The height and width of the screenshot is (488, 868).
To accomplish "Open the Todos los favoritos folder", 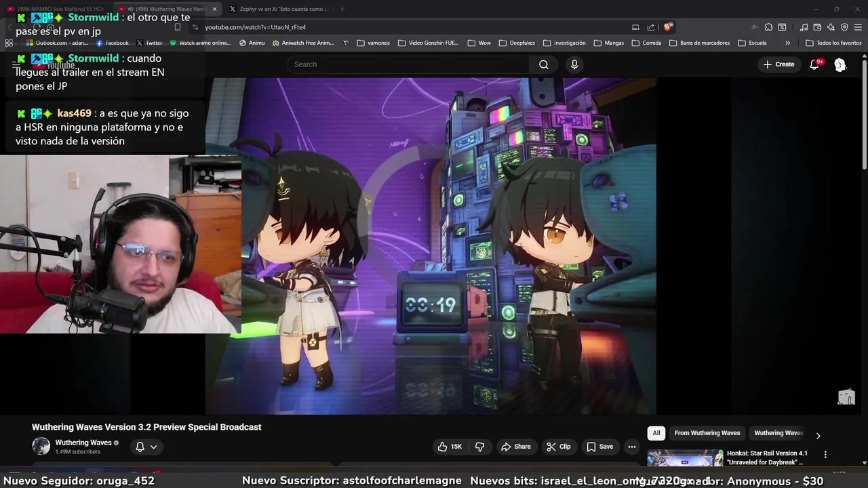I will coord(833,43).
